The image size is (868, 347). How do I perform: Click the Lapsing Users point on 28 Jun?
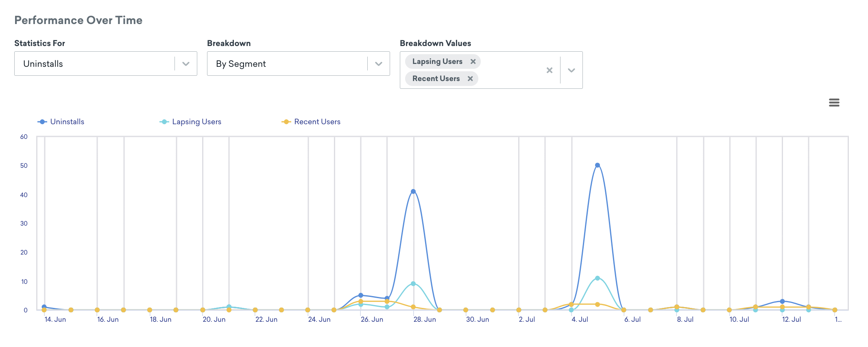pyautogui.click(x=413, y=283)
